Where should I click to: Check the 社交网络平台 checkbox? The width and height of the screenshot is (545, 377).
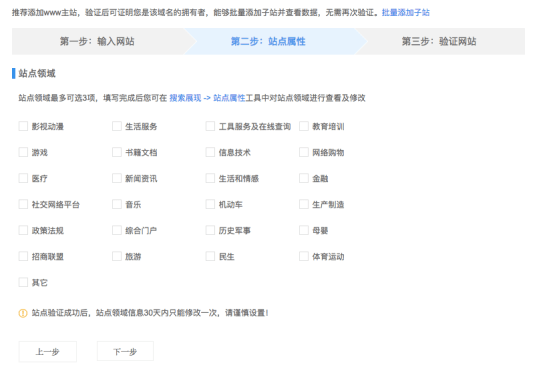[x=23, y=204]
